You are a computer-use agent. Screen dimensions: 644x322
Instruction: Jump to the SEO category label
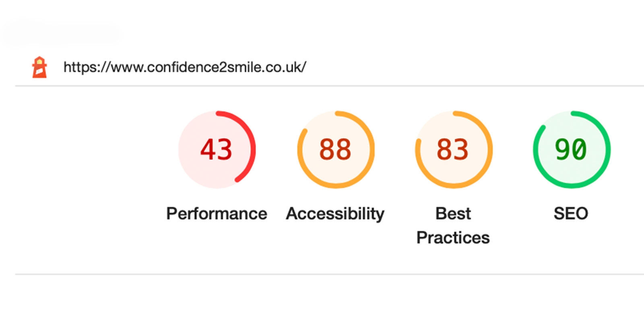point(571,214)
